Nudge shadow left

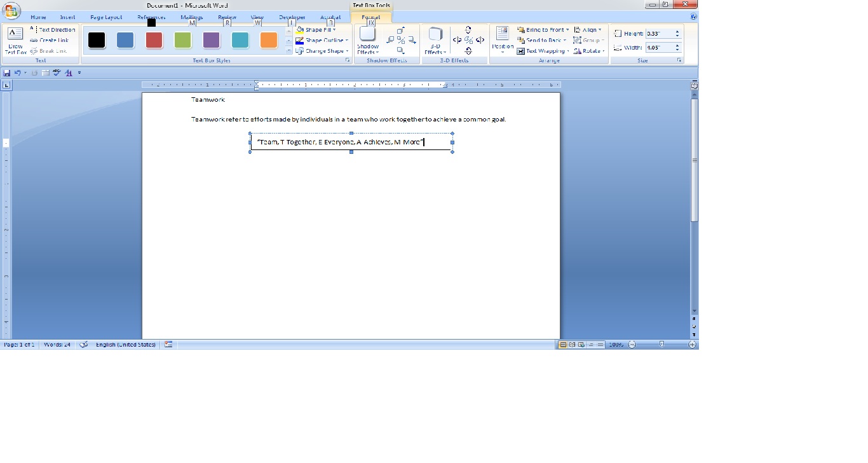coord(391,40)
